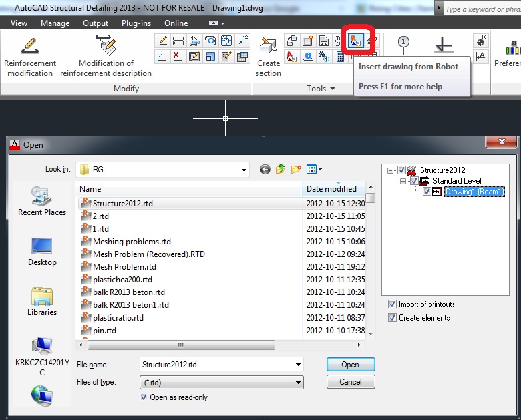This screenshot has height=420, width=521.
Task: Click the inverted T symbol icon
Action: tap(444, 45)
